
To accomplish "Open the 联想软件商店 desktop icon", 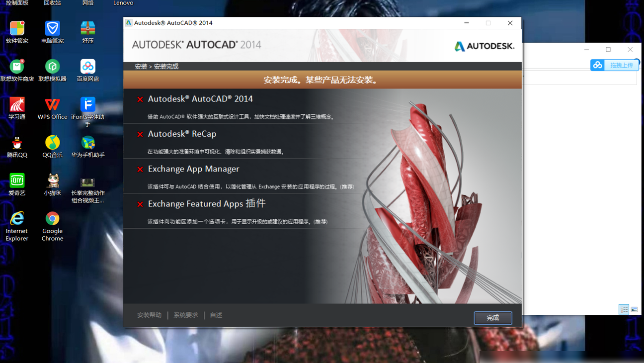I will point(17,66).
